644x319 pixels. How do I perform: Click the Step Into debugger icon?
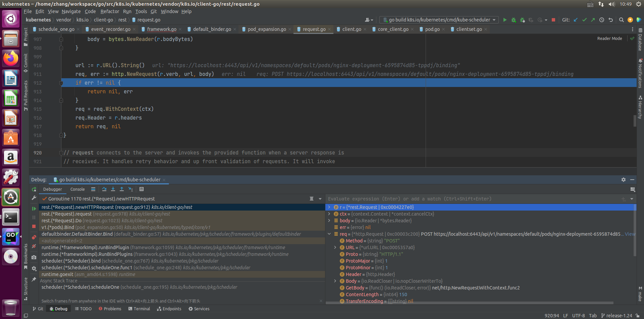coord(113,189)
